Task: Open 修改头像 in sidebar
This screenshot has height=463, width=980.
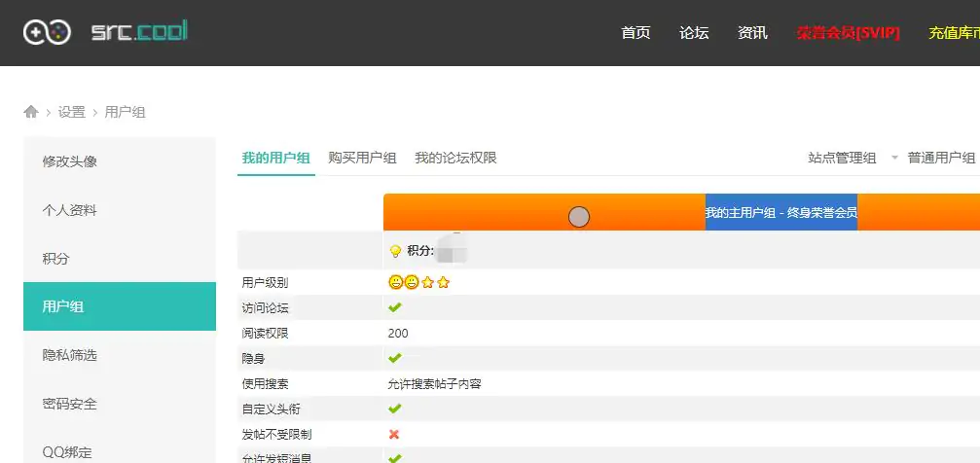Action: pos(120,161)
